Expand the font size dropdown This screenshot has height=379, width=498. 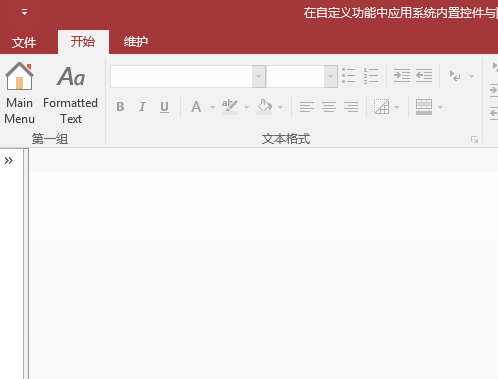[x=330, y=76]
